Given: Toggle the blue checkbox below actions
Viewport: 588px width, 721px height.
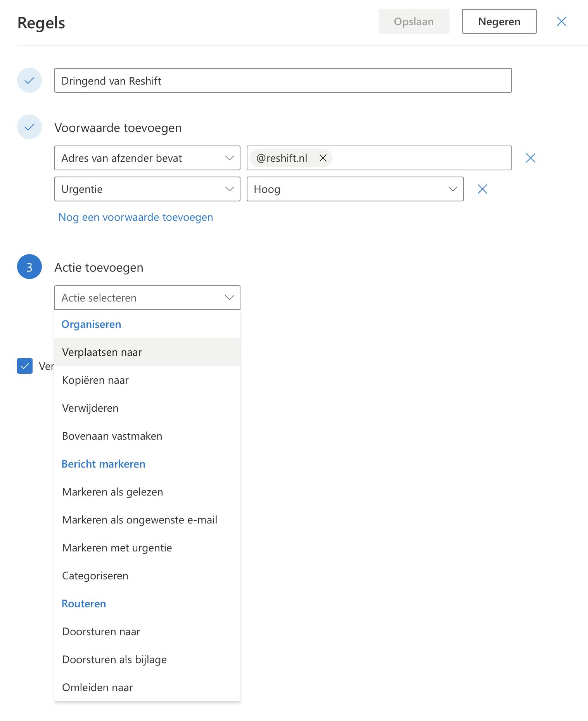Looking at the screenshot, I should [25, 366].
